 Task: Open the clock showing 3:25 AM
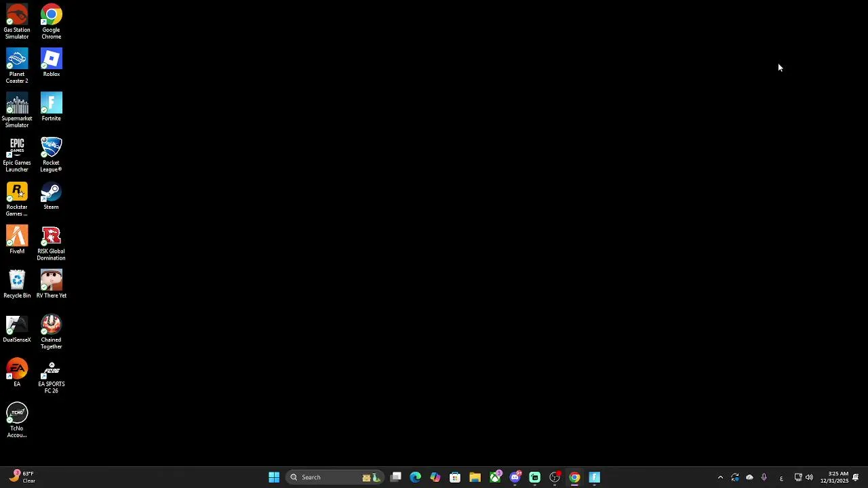point(834,477)
